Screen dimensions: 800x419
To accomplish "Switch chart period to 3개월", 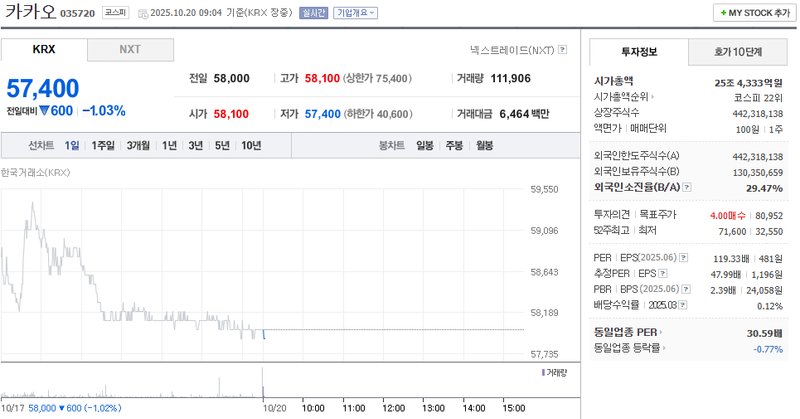I will 137,146.
